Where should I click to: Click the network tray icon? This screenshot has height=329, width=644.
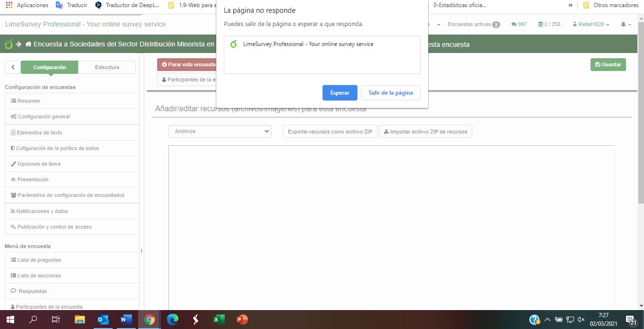tap(570, 320)
